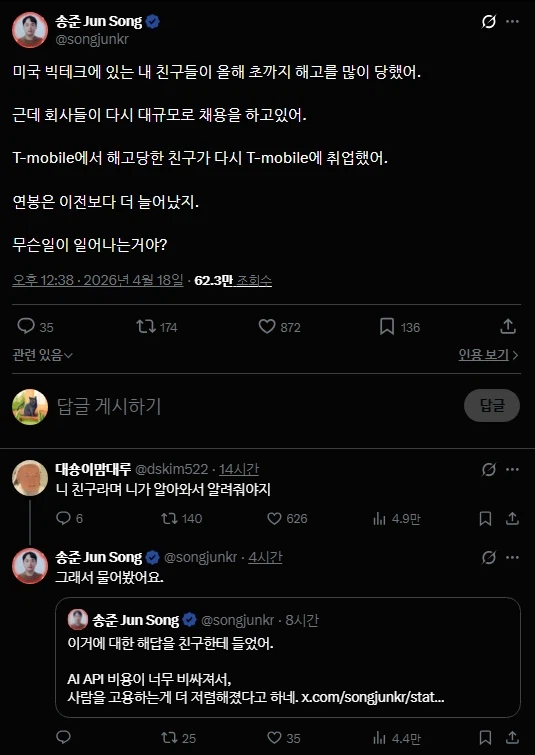The image size is (535, 755).
Task: Open the quoted tweet about AI API 비용
Action: pos(287,658)
